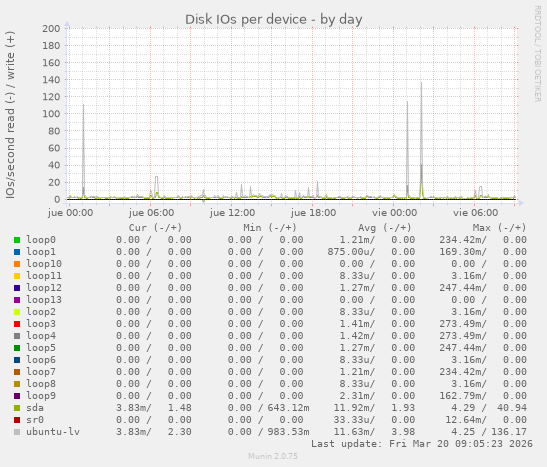
Task: Click the Min (-/+) column header
Action: pyautogui.click(x=270, y=228)
